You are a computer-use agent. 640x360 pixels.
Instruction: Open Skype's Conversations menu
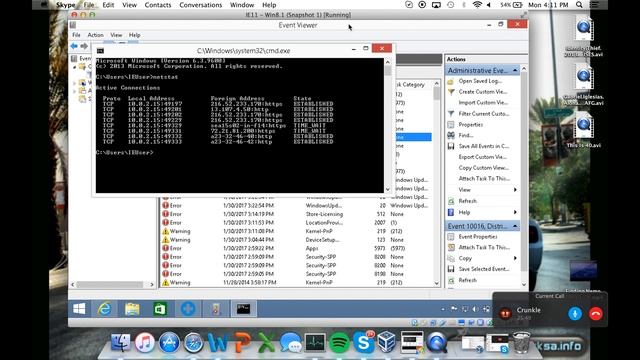(200, 5)
